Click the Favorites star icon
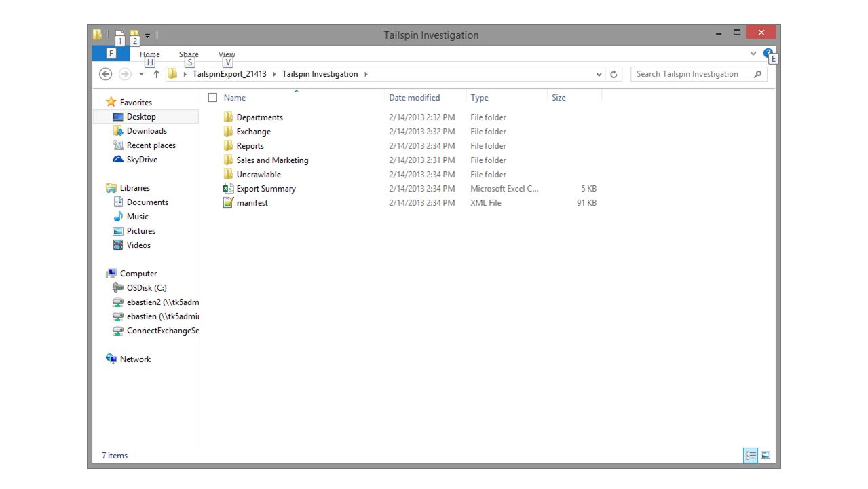The image size is (868, 489). [111, 102]
